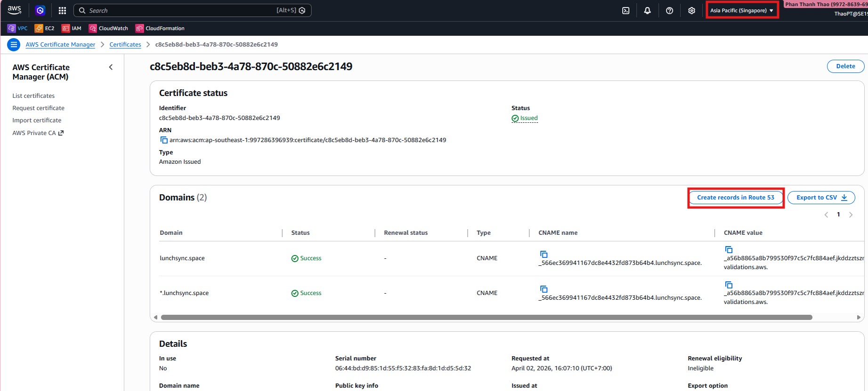
Task: Click Export to CSV button
Action: tap(821, 198)
